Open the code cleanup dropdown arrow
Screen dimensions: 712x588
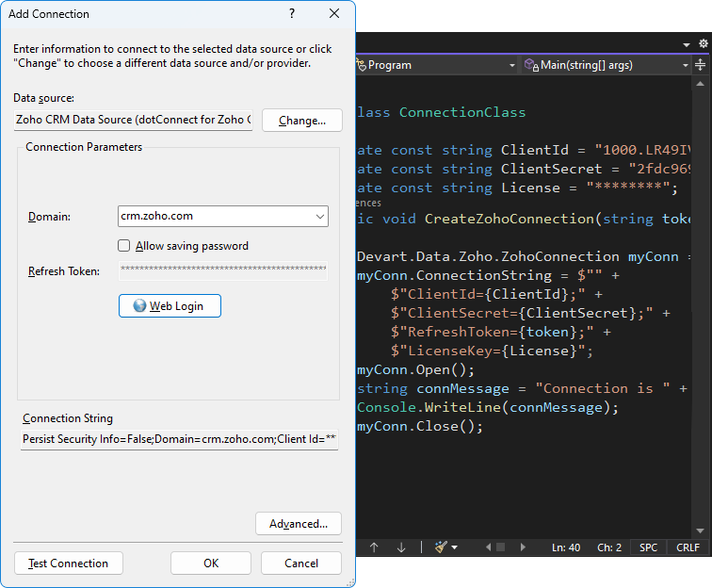454,547
